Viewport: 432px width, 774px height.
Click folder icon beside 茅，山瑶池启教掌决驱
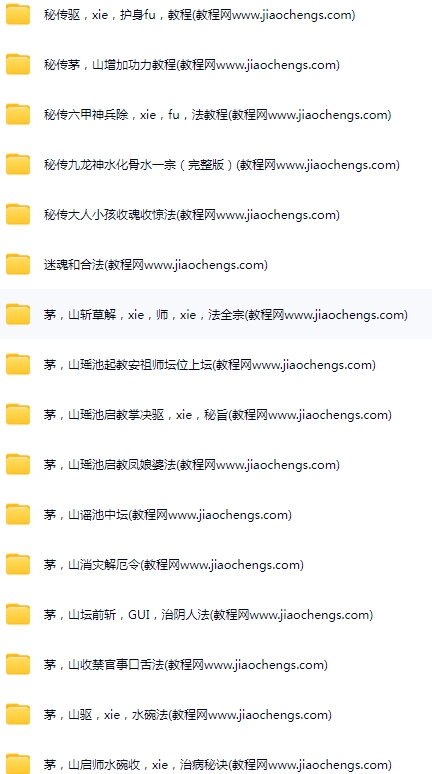[x=18, y=415]
